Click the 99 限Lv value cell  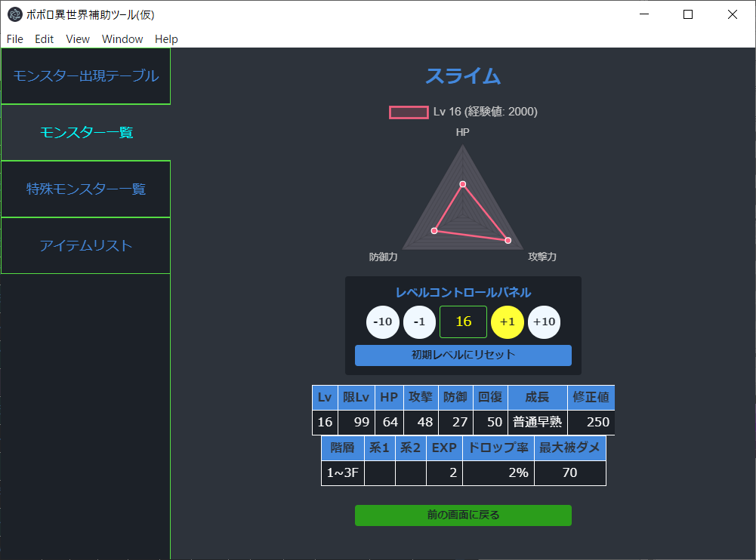356,422
